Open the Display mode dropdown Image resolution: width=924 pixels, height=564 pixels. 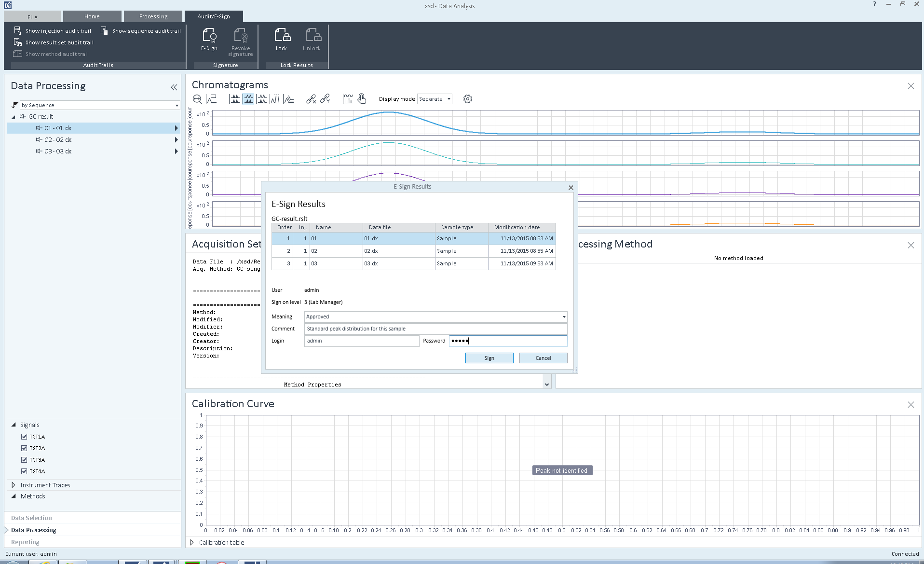(x=435, y=99)
